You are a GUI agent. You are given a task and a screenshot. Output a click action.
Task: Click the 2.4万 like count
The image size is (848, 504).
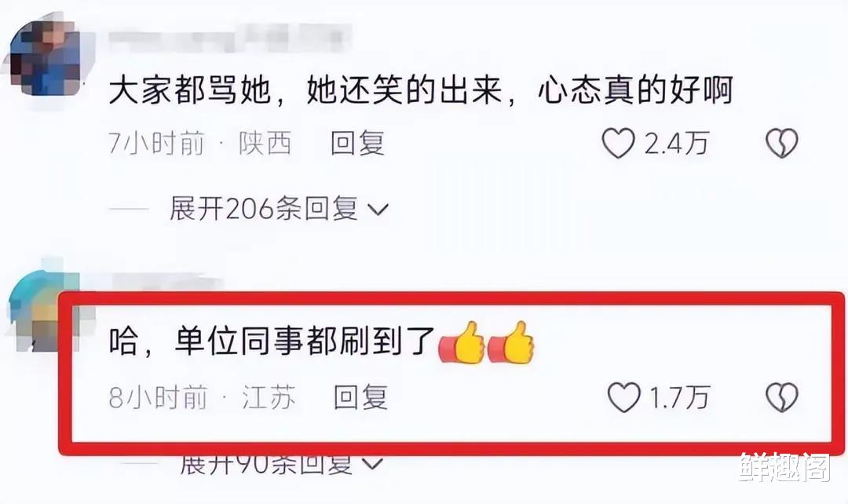point(676,144)
